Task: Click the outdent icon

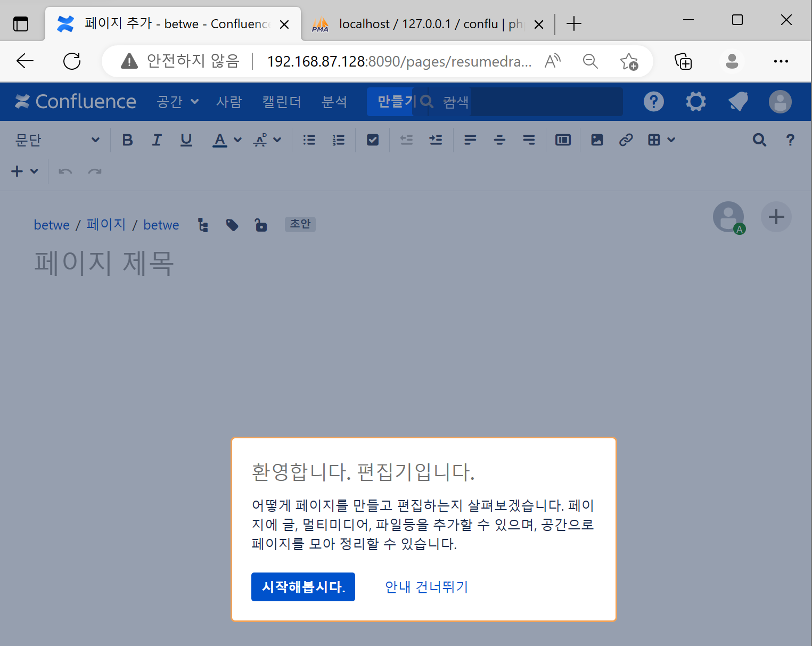Action: 406,140
